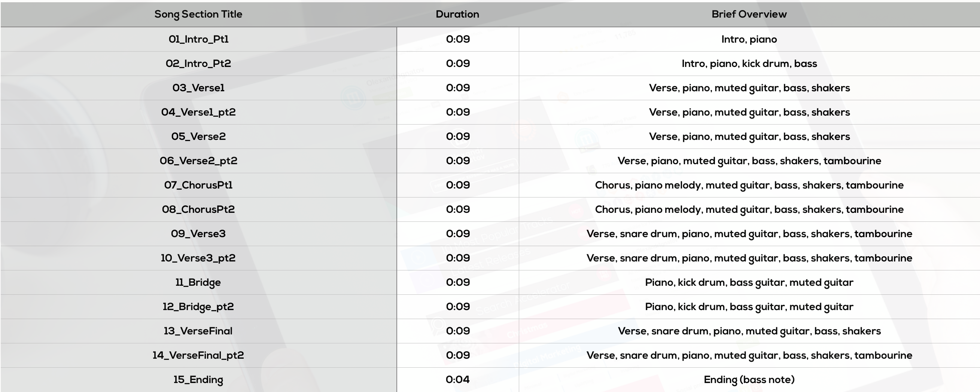Click the overview text in the 13_VerseFinal row
Image resolution: width=980 pixels, height=392 pixels.
click(749, 331)
